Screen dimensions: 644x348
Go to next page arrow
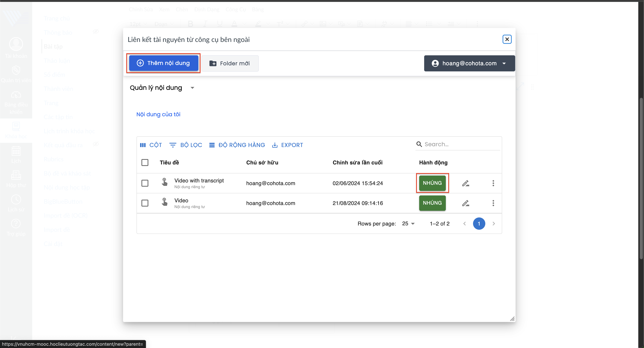[x=494, y=224]
